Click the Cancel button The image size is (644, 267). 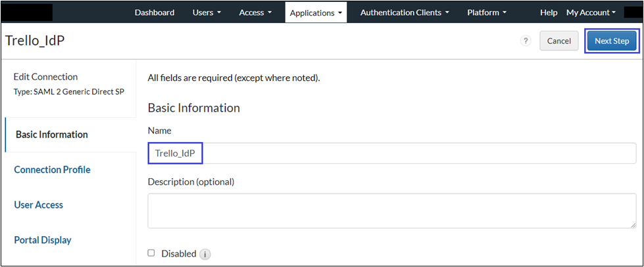point(558,41)
